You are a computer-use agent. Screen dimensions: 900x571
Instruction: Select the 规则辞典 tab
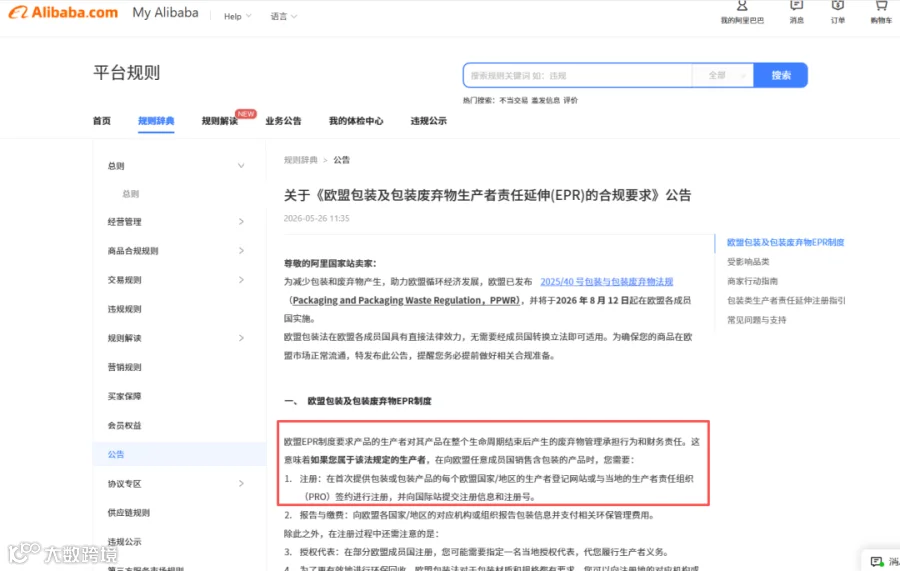click(156, 121)
